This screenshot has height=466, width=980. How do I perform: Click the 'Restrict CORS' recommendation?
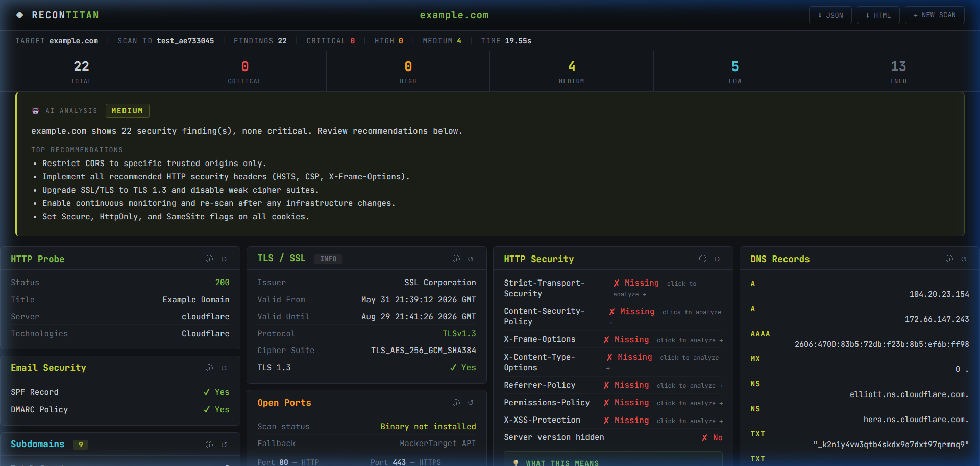click(x=154, y=164)
